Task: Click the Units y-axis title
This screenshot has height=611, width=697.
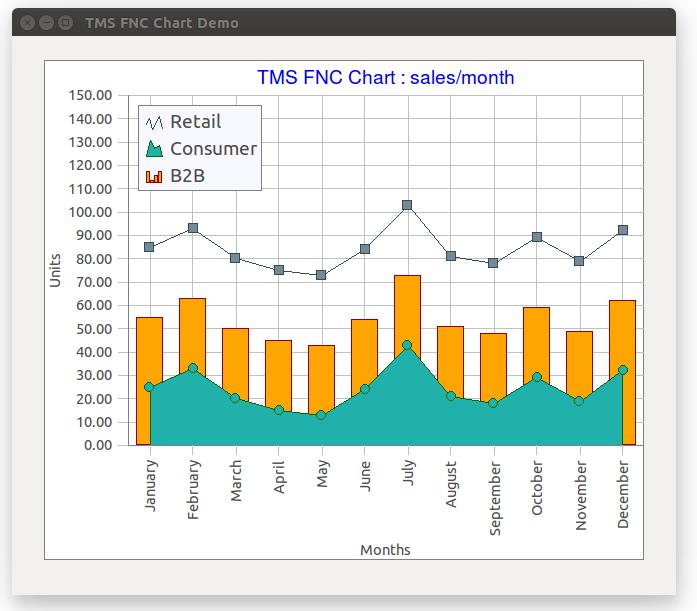Action: coord(55,270)
